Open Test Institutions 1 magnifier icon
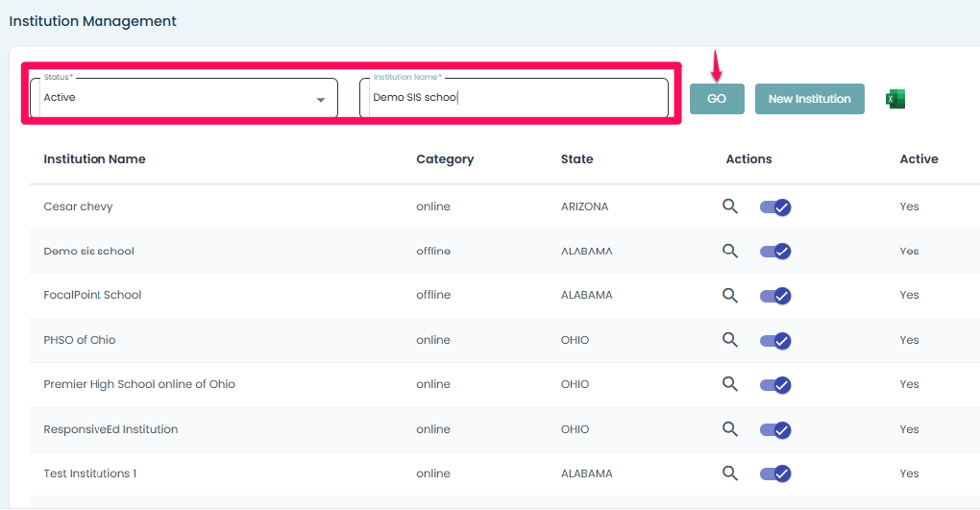The image size is (980, 510). [730, 474]
